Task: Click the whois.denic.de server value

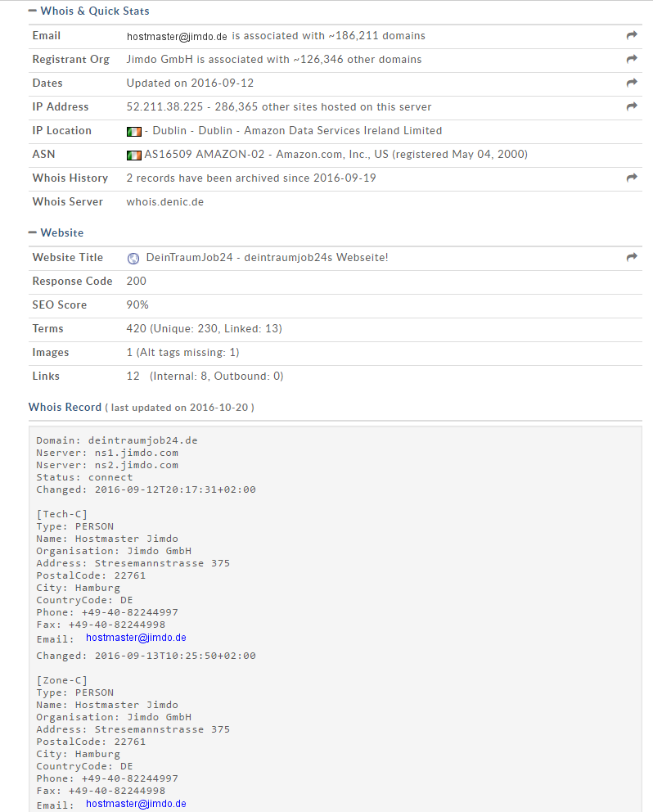Action: pos(165,202)
